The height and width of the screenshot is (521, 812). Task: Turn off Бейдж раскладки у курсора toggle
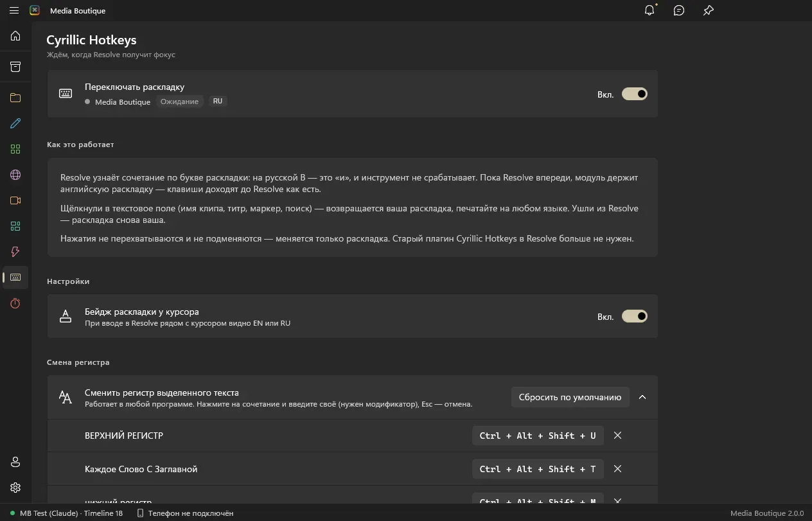[x=634, y=316]
